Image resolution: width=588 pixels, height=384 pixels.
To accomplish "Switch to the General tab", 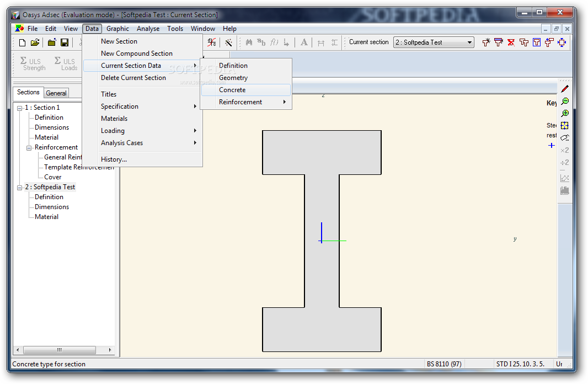I will 56,93.
